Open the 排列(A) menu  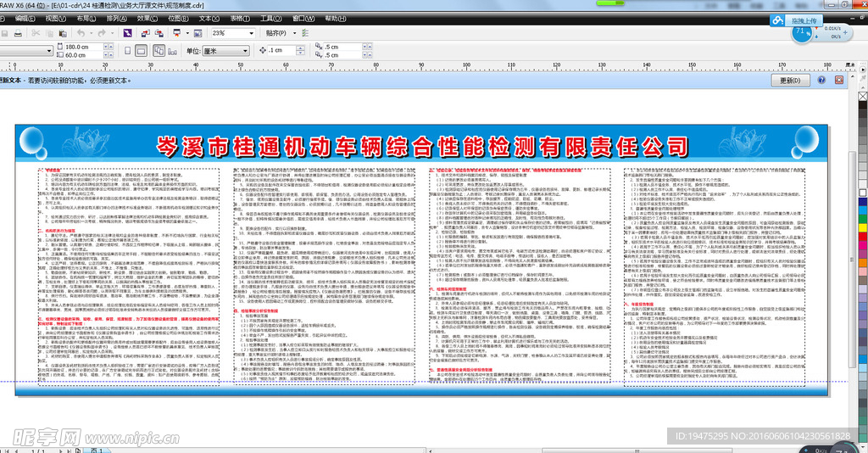click(116, 19)
